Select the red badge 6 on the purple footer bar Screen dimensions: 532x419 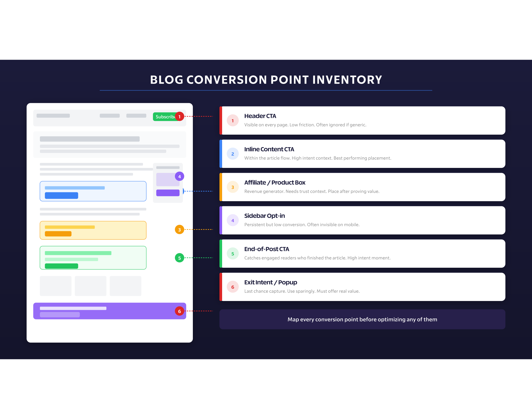pyautogui.click(x=180, y=311)
